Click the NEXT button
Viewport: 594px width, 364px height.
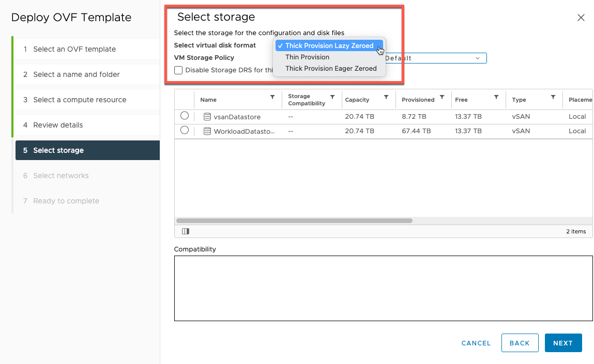[x=563, y=342]
